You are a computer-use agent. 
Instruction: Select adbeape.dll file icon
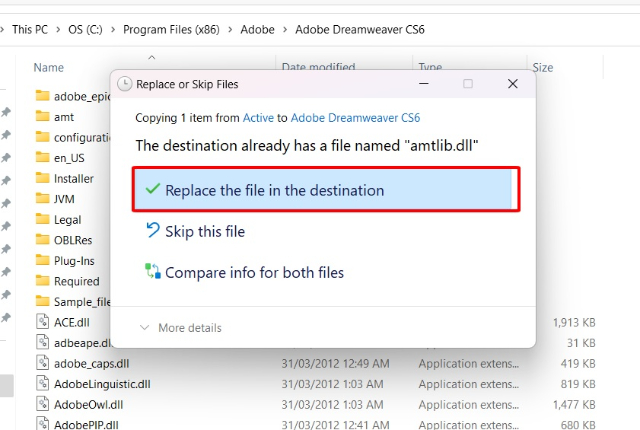[42, 342]
